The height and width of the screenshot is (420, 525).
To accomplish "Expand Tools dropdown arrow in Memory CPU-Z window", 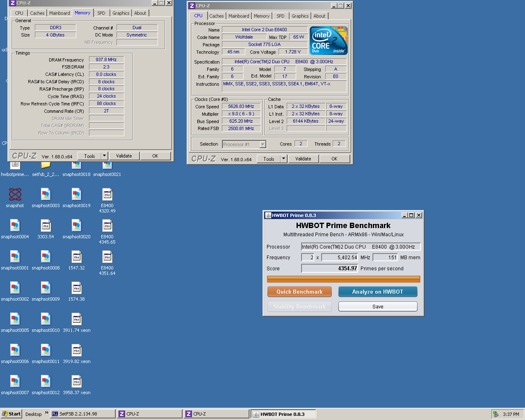I will click(104, 156).
